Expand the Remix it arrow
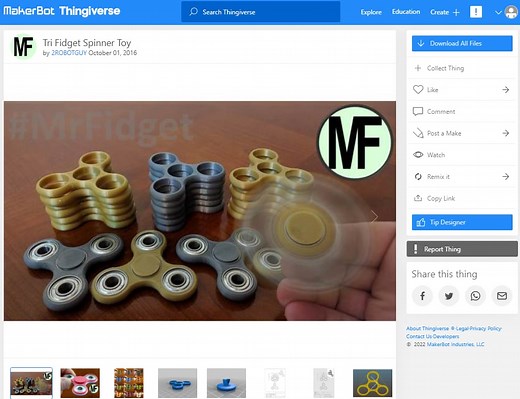This screenshot has width=520, height=399. pos(506,176)
